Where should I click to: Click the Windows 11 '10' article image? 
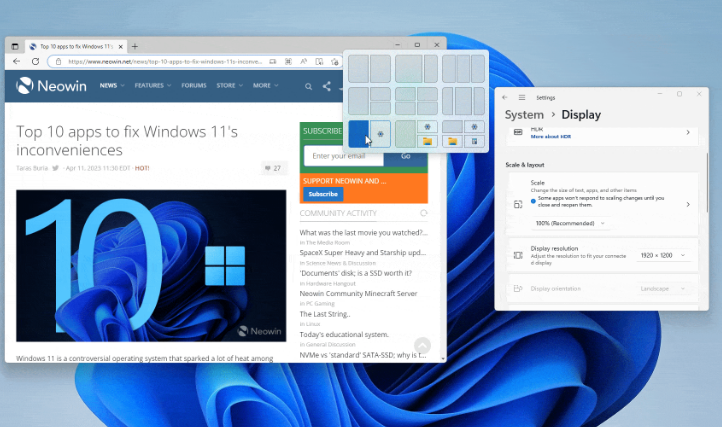click(x=151, y=266)
